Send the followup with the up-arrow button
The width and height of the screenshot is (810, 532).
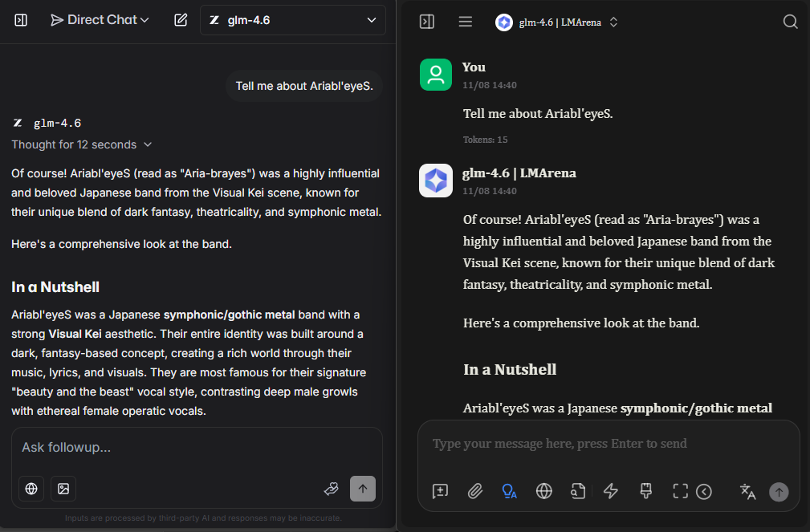(363, 489)
